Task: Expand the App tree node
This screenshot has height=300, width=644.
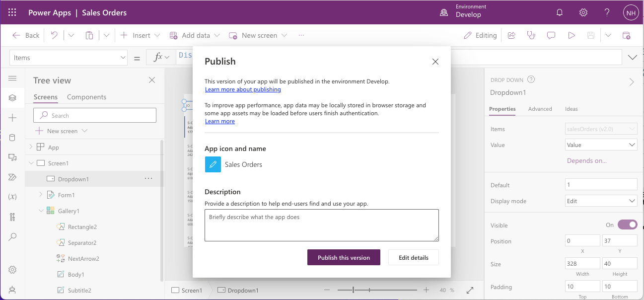Action: click(x=31, y=147)
